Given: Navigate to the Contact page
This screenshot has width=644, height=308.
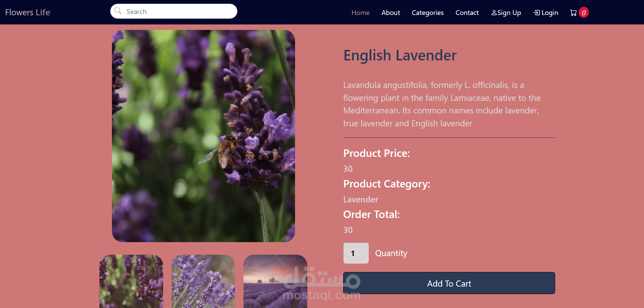Looking at the screenshot, I should click(467, 13).
